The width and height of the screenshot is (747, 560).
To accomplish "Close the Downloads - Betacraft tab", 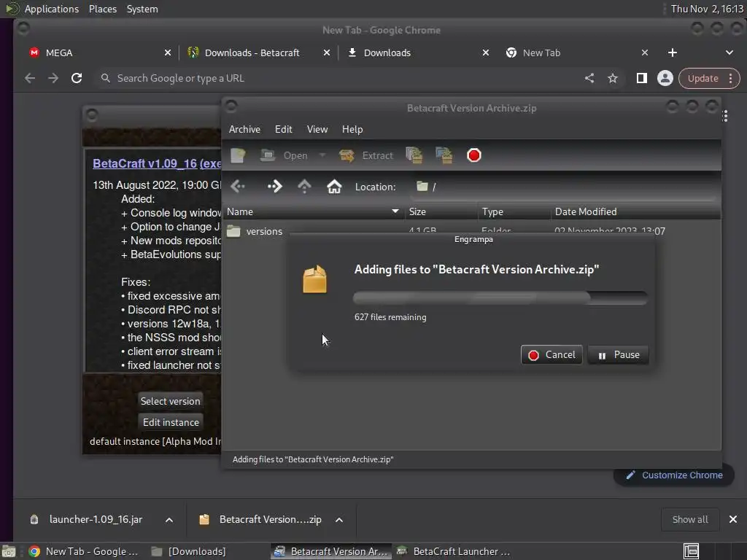I will pos(327,52).
